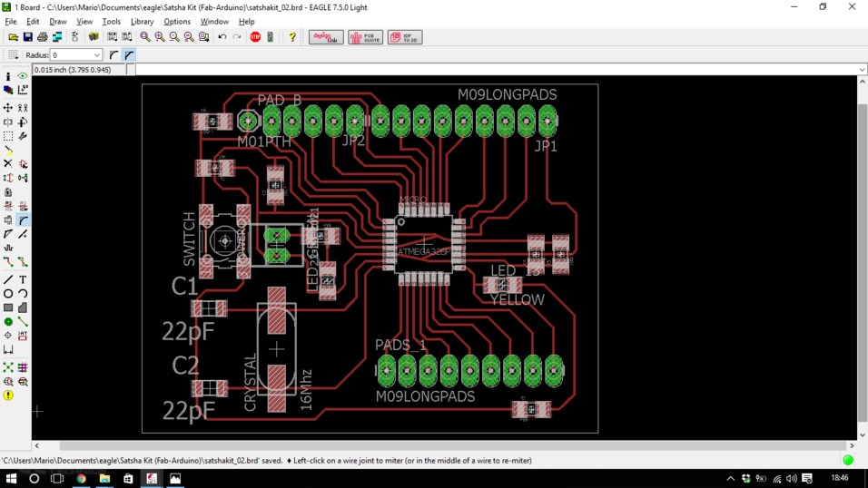
Task: Open the Draw menu
Action: pos(57,22)
